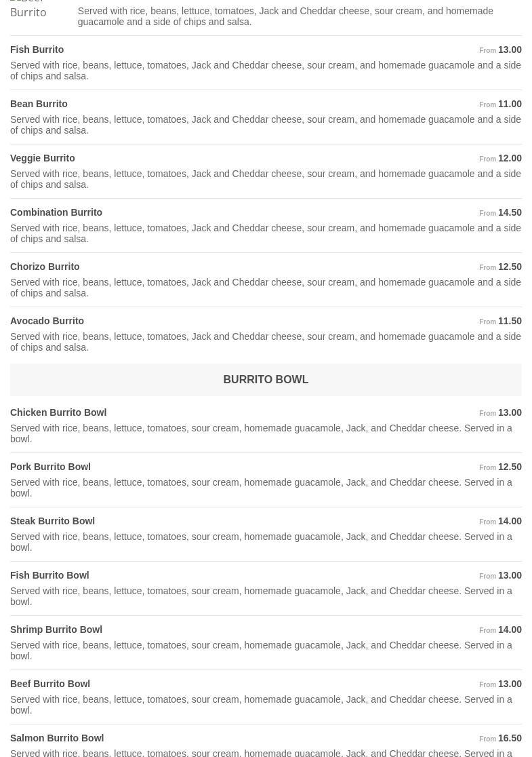Select Chorizo Burrito from the menu
Viewport: 532px width, 757px height.
45,267
